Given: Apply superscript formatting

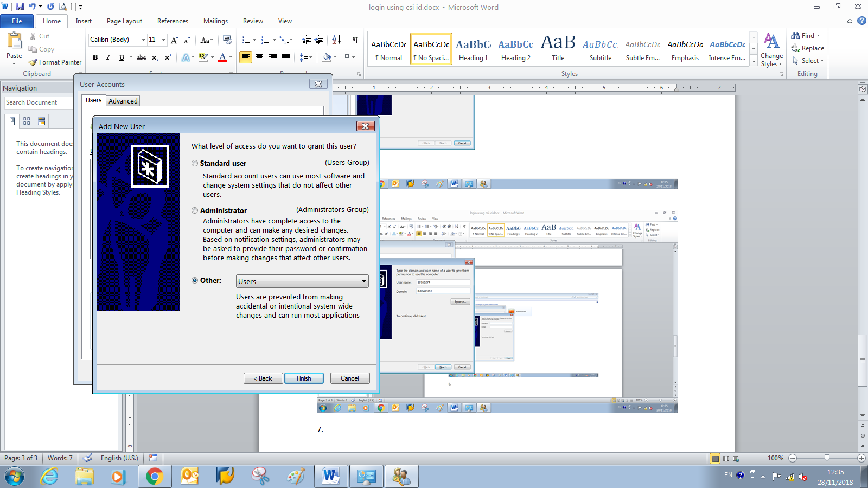Looking at the screenshot, I should pyautogui.click(x=168, y=57).
